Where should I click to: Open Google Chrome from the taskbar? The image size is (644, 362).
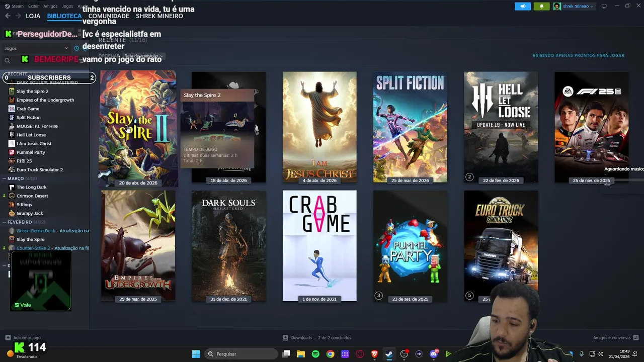(x=330, y=354)
